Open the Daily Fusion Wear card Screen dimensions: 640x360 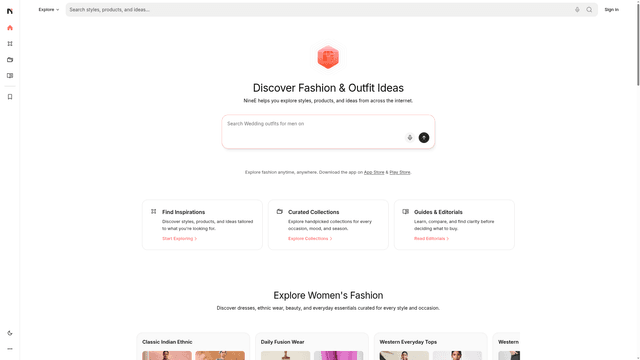(312, 346)
